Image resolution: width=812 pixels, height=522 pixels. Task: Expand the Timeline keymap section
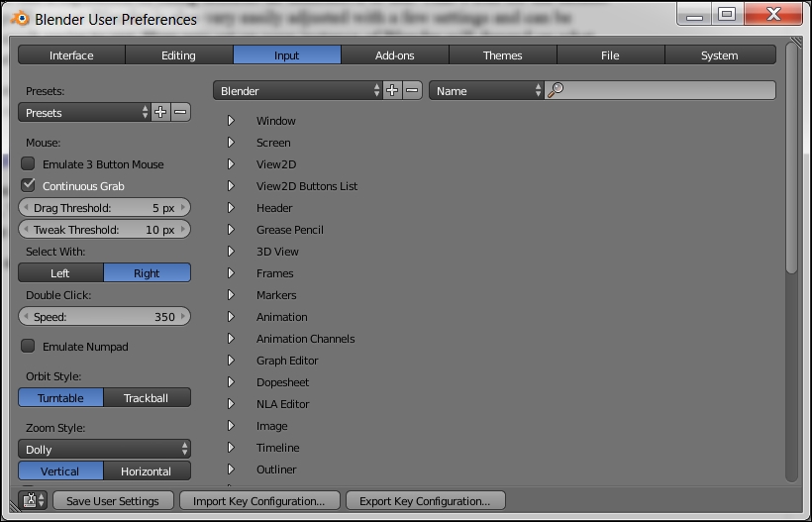[231, 447]
